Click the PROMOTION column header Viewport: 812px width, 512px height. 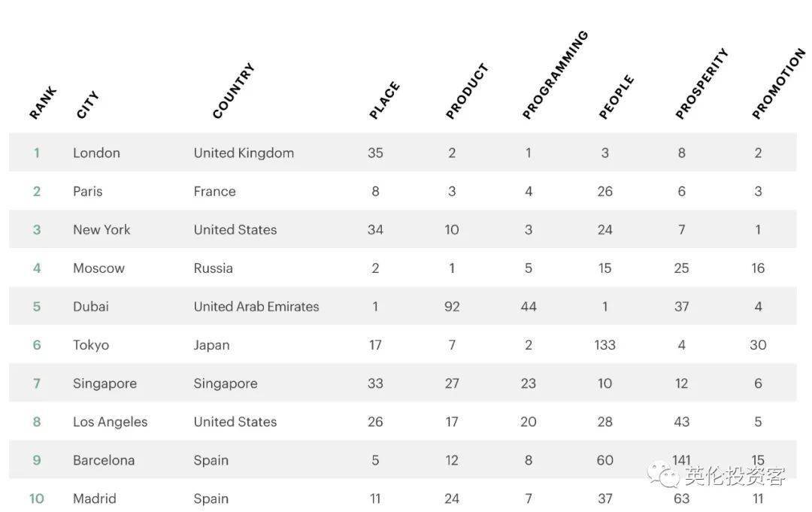pos(778,84)
